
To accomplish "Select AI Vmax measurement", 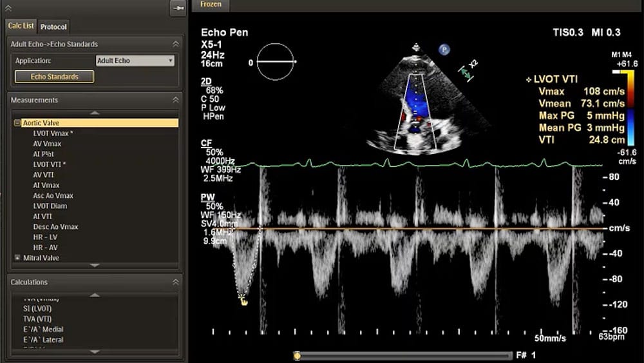I will 46,185.
